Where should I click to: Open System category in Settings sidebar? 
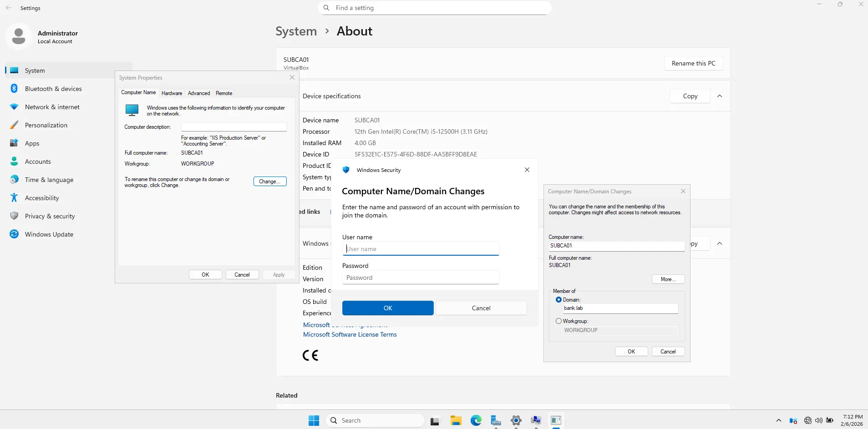68,71
